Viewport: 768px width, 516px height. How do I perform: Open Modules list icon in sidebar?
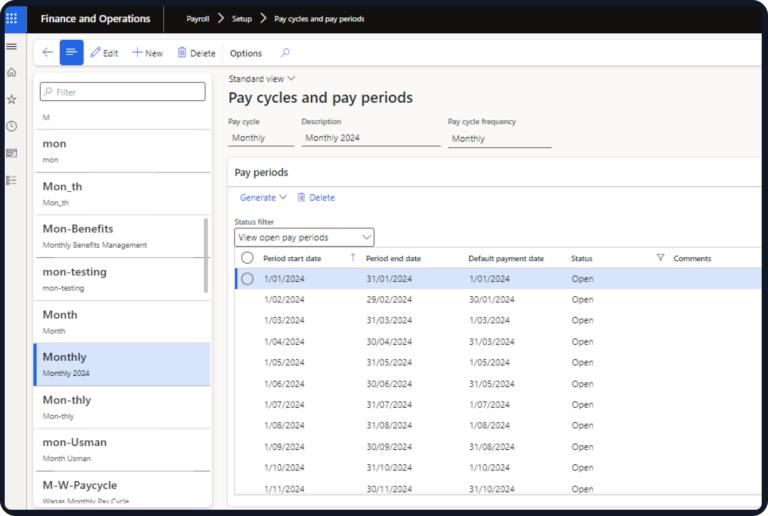[x=12, y=180]
